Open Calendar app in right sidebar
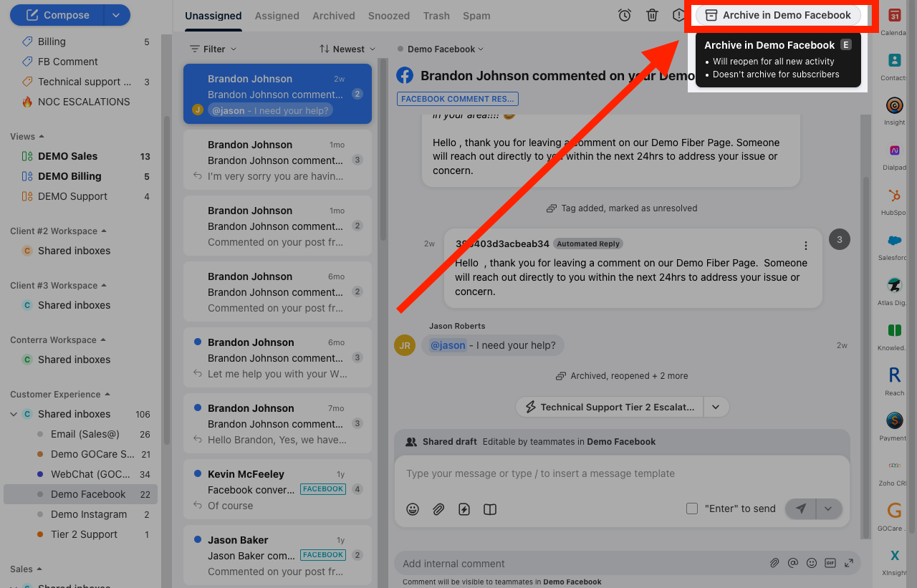Viewport: 917px width, 588px height. click(894, 15)
